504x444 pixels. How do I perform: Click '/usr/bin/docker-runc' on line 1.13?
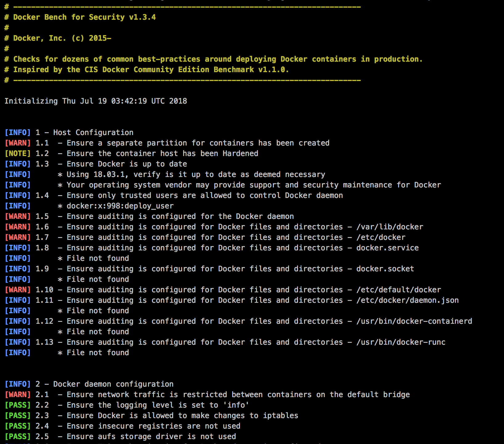401,342
